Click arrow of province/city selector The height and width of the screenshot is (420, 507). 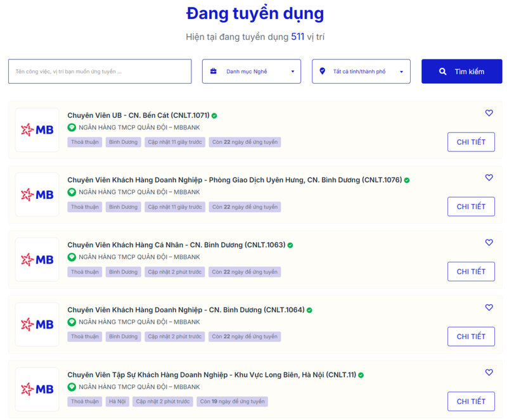tap(401, 72)
